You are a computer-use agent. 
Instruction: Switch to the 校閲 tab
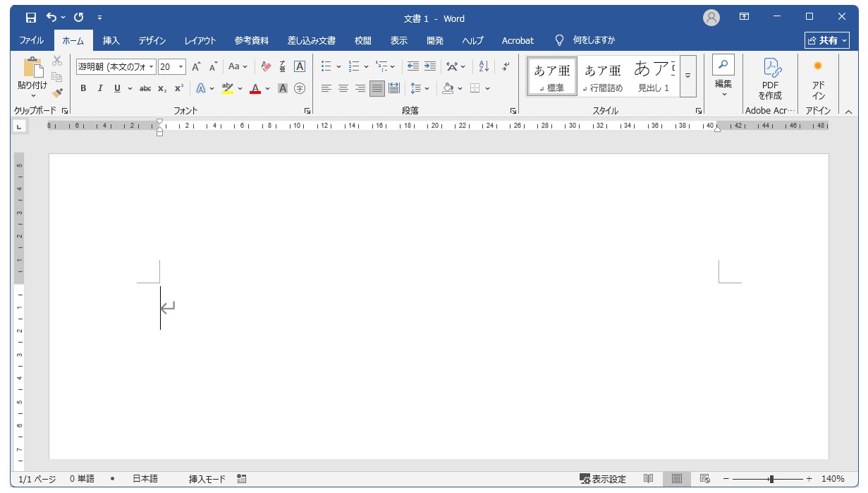click(x=363, y=40)
